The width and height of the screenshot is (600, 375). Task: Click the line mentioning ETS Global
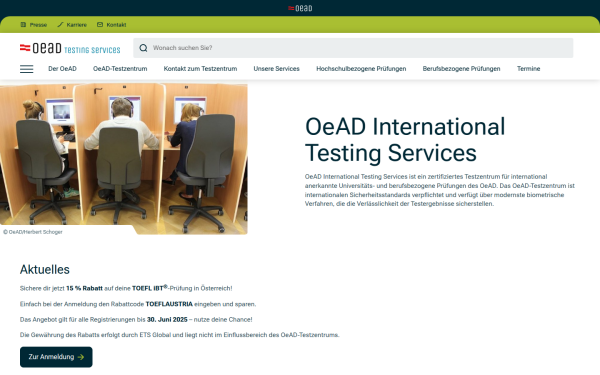tap(179, 335)
